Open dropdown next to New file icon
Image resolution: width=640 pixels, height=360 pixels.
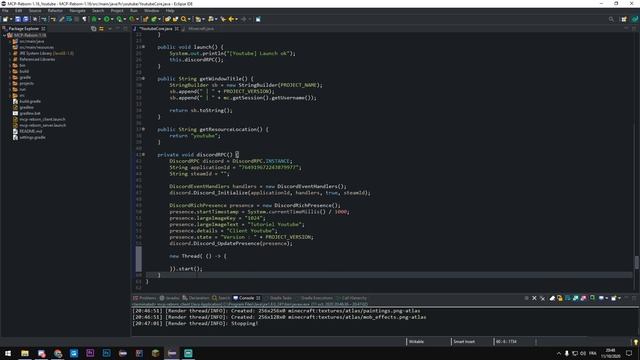[x=11, y=19]
